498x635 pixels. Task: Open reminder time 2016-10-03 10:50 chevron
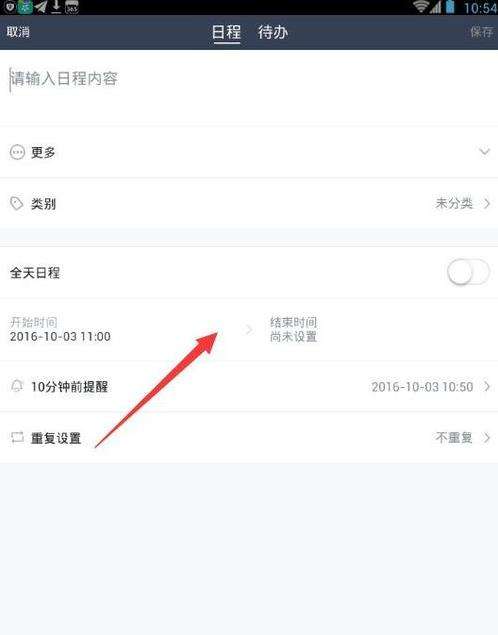(x=487, y=386)
